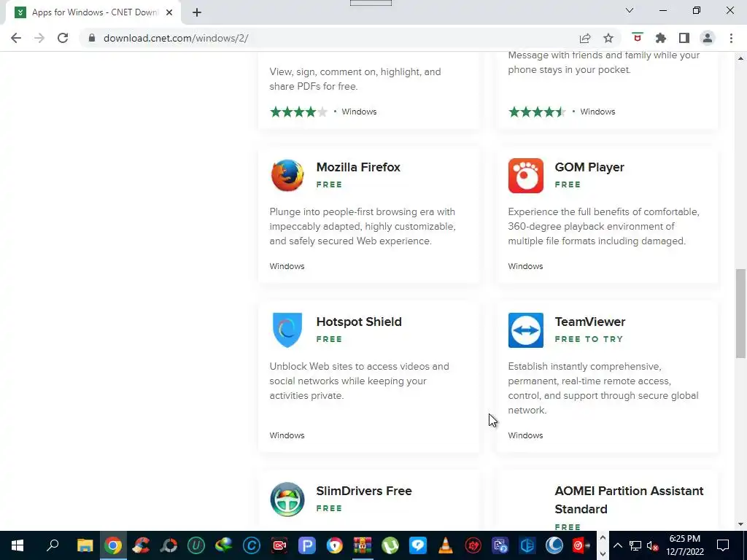
Task: Click the scrollbar up arrow
Action: click(x=740, y=58)
